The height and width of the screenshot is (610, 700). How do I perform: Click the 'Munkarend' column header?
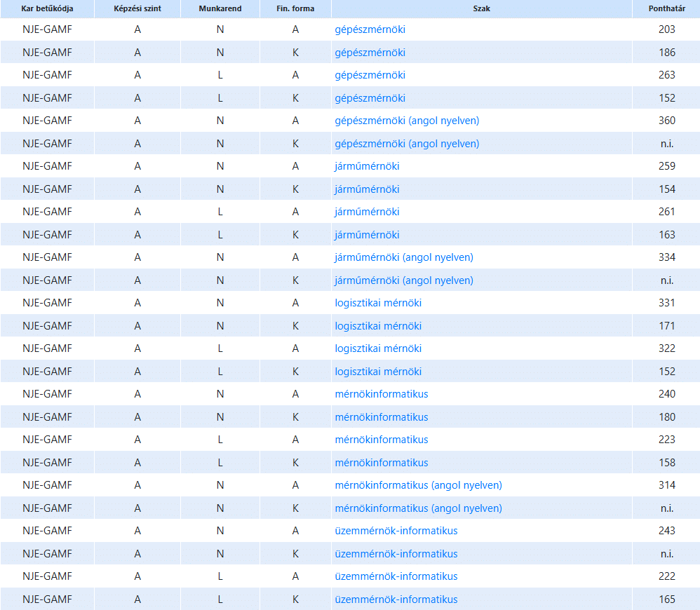[x=220, y=9]
